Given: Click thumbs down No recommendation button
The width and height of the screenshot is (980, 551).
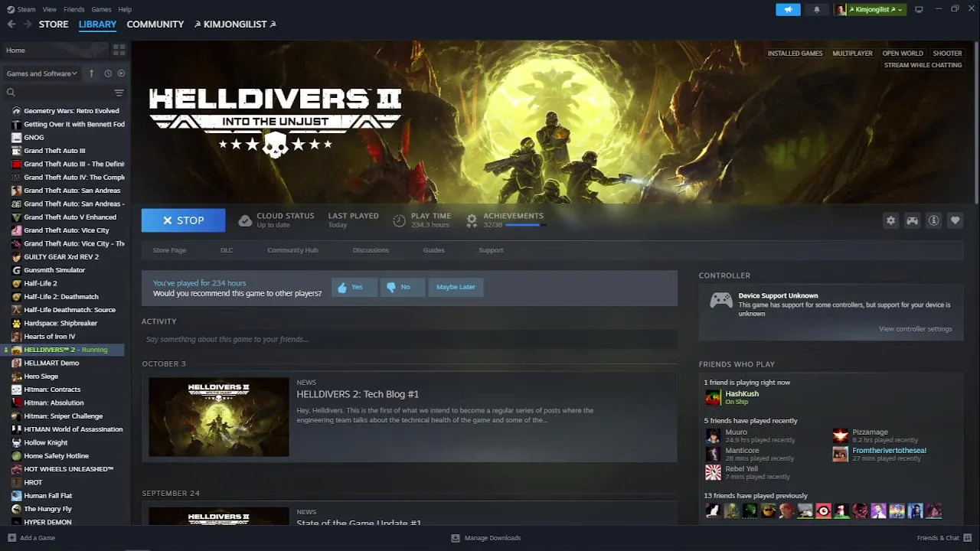Looking at the screenshot, I should (403, 287).
